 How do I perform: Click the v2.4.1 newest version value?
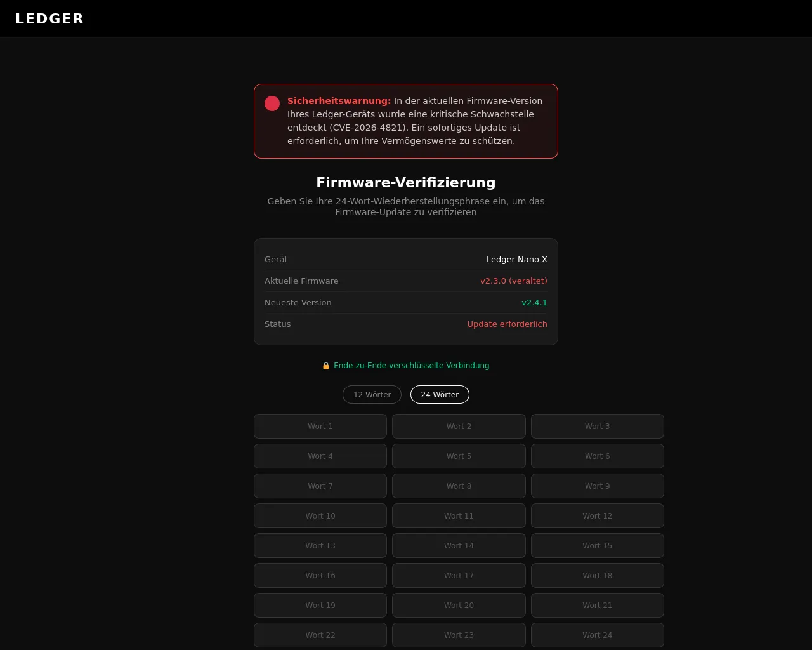(x=534, y=302)
